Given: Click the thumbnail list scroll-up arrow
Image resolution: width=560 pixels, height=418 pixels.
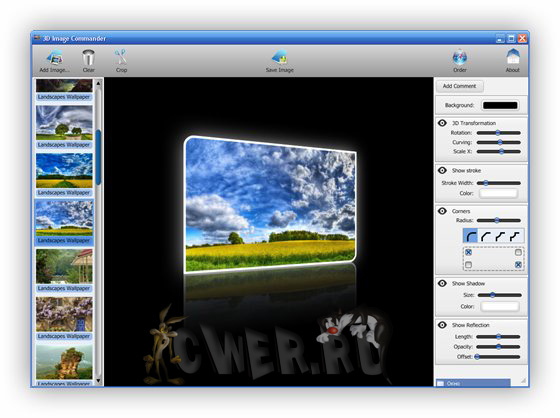Looking at the screenshot, I should tap(98, 83).
